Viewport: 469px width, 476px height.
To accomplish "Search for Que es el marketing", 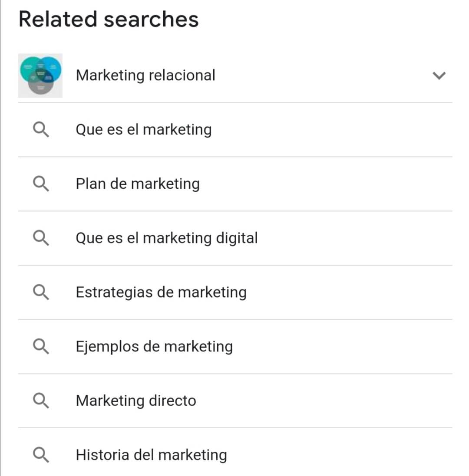I will pyautogui.click(x=144, y=130).
